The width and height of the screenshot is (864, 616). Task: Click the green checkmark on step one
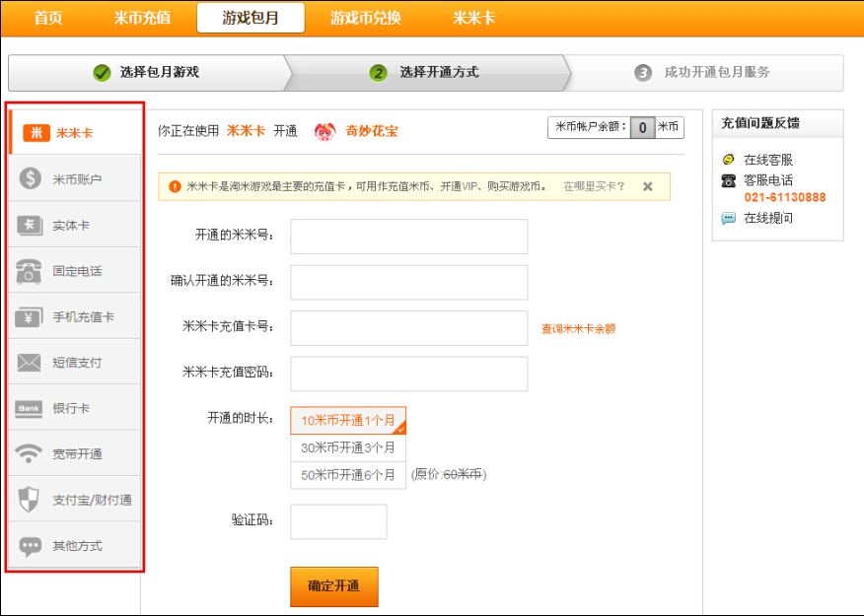(x=102, y=72)
